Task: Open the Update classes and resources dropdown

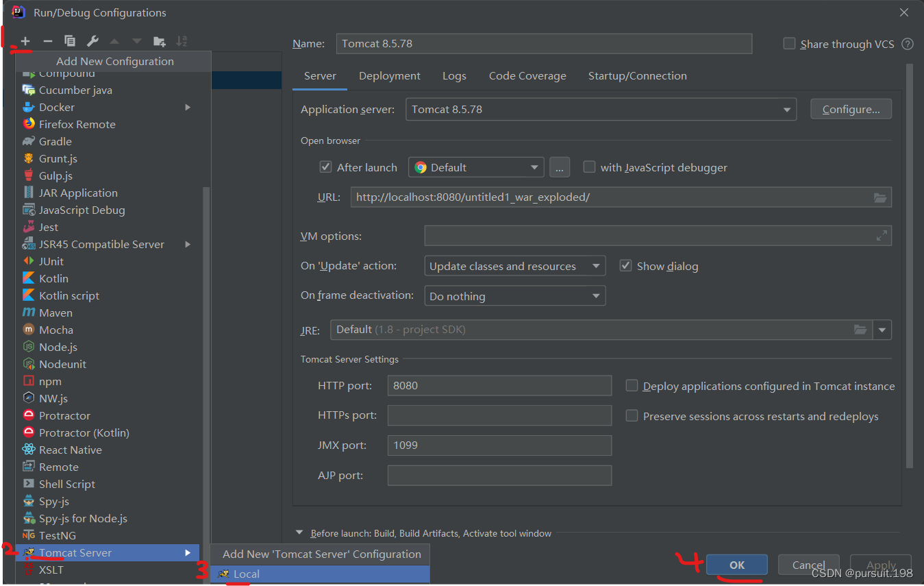Action: [x=515, y=266]
